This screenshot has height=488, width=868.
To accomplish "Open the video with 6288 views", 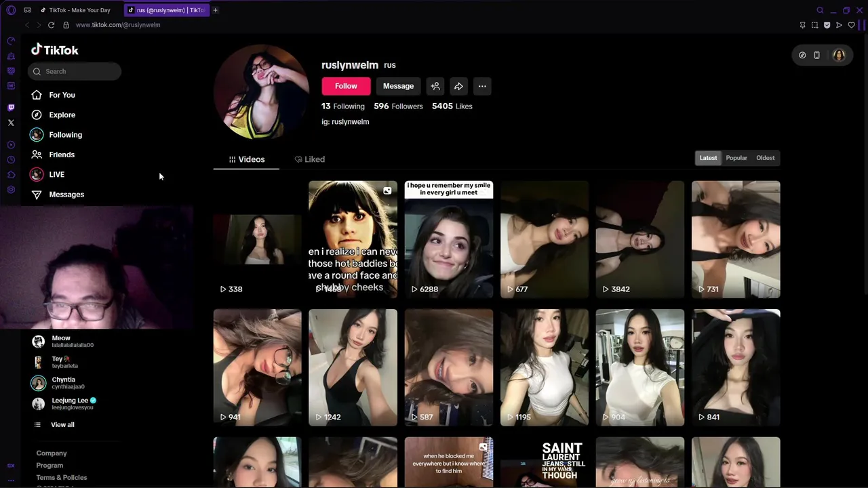I will [x=449, y=239].
